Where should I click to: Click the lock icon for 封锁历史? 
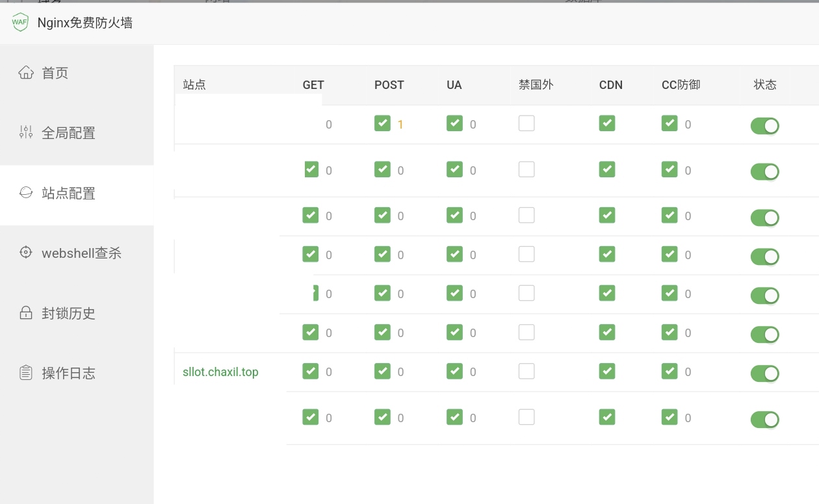coord(26,313)
